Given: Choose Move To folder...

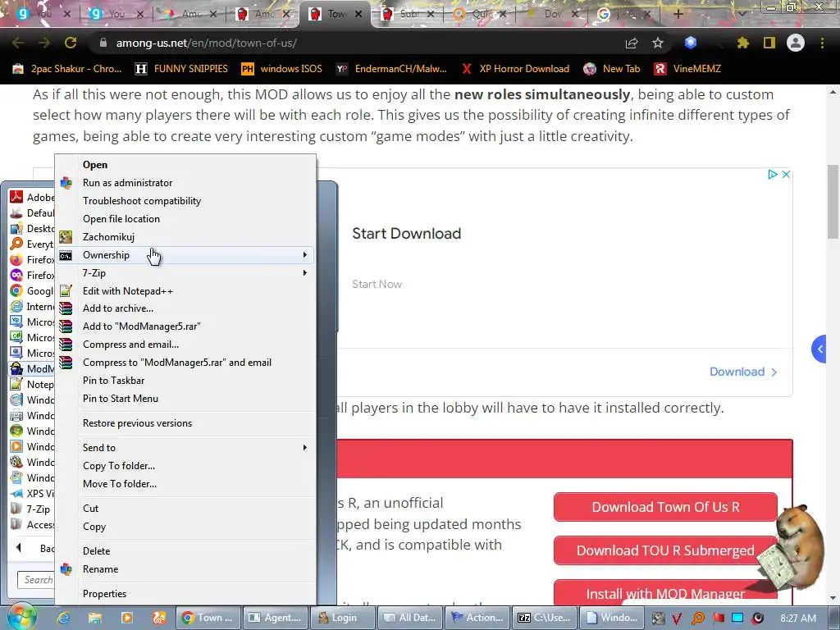Looking at the screenshot, I should pos(185,484).
